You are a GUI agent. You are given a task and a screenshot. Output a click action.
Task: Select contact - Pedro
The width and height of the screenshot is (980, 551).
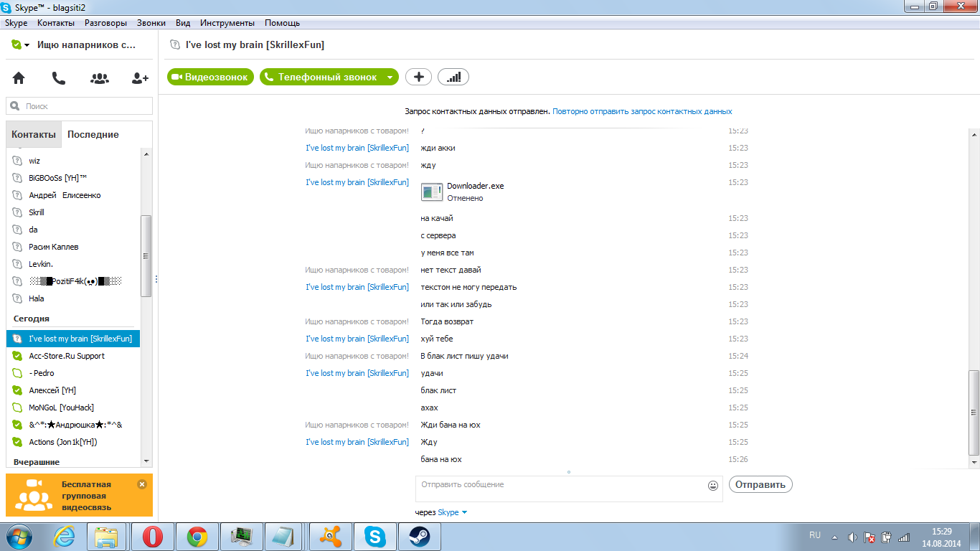click(73, 373)
